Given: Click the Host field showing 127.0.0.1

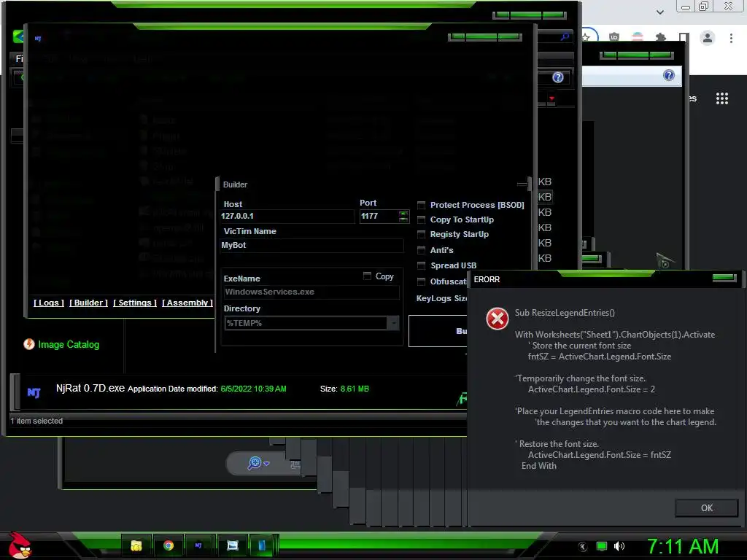Looking at the screenshot, I should point(287,216).
